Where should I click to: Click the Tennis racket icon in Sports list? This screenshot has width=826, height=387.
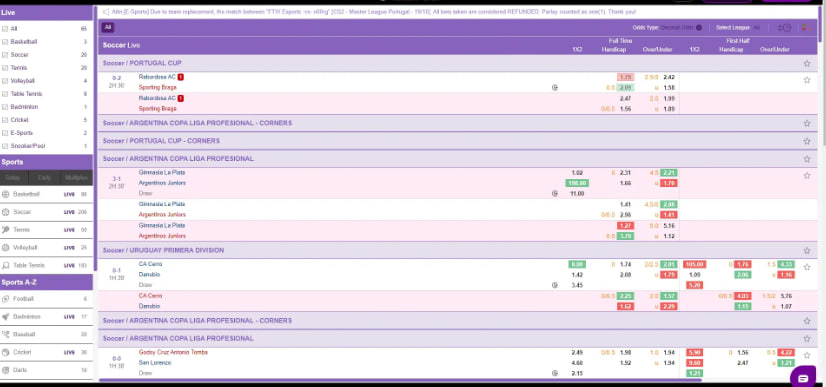6,230
